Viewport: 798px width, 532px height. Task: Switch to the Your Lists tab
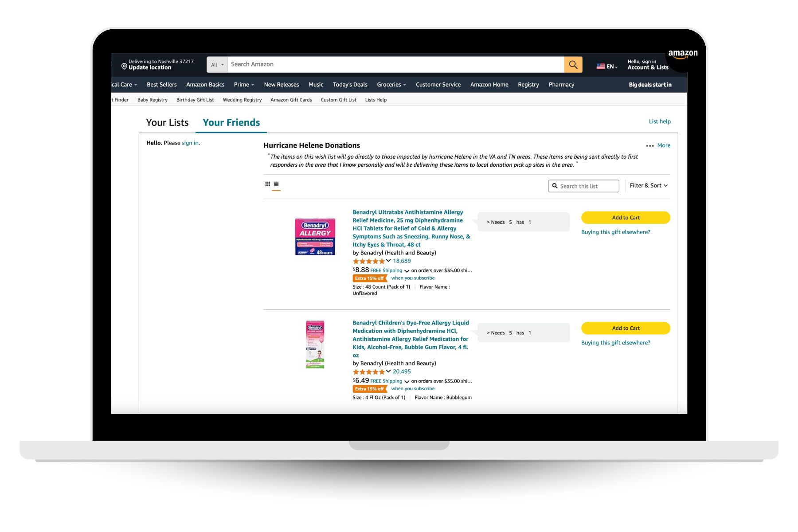(167, 122)
